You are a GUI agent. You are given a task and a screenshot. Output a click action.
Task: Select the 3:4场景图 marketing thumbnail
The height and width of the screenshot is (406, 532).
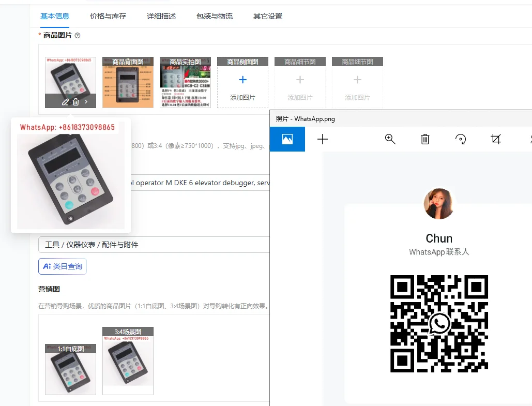[128, 361]
